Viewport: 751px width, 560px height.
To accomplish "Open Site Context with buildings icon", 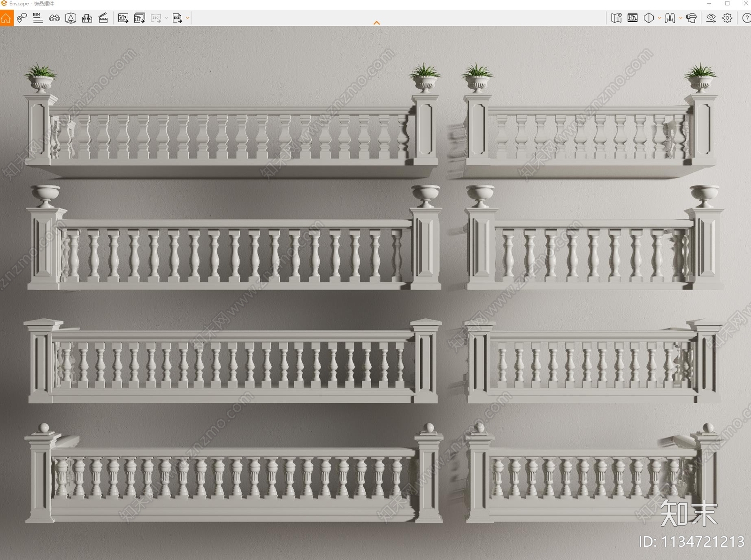I will (x=87, y=18).
